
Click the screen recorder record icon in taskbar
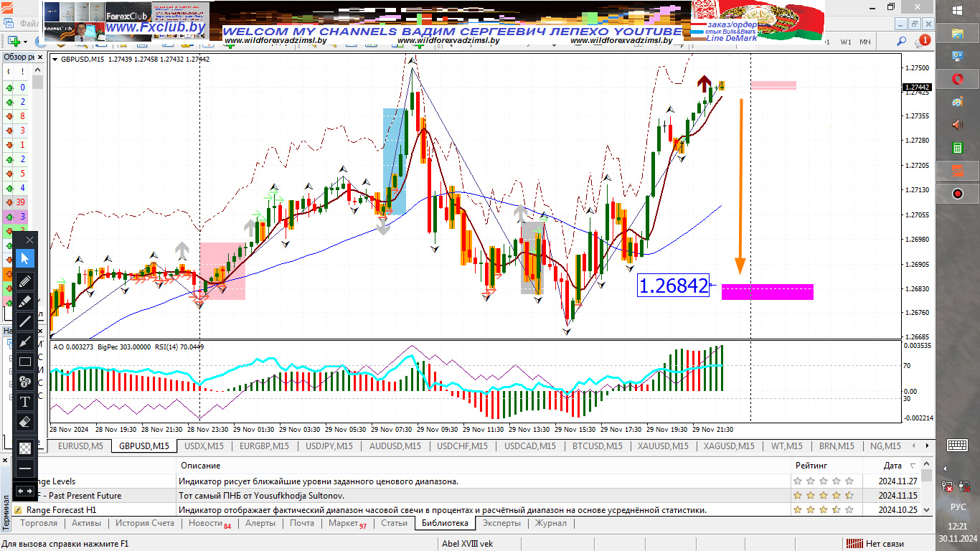click(x=958, y=194)
